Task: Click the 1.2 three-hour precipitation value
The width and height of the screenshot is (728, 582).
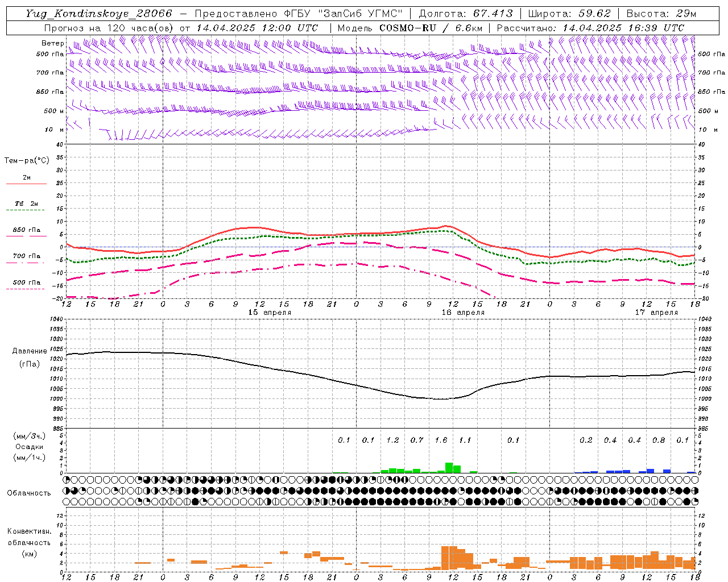Action: (x=392, y=440)
